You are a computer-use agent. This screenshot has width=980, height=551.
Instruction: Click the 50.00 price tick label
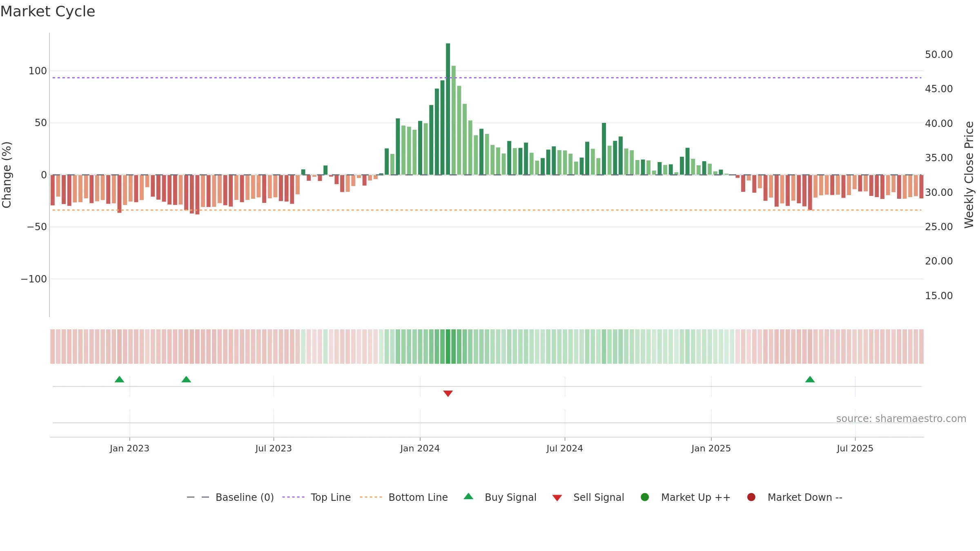click(939, 55)
